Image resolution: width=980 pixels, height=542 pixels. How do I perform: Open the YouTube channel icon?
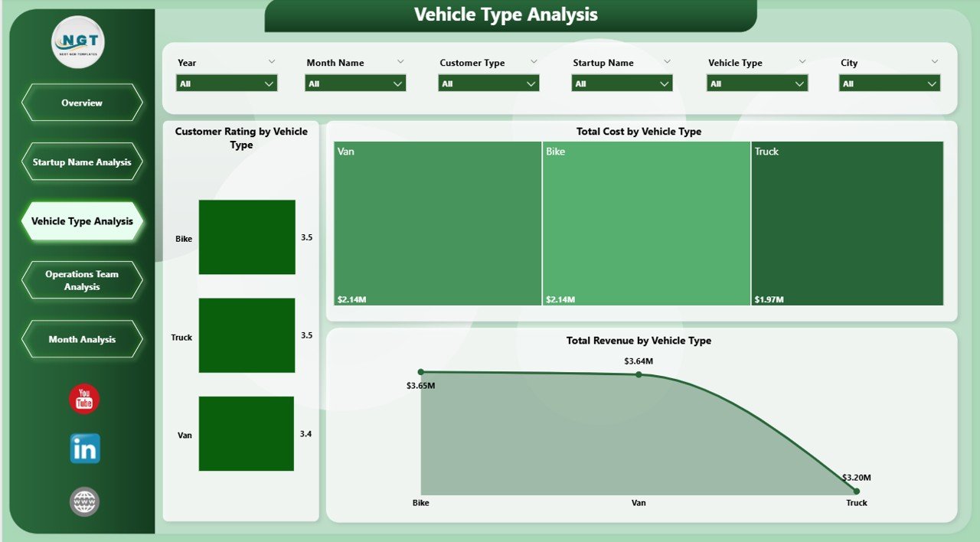pyautogui.click(x=83, y=399)
